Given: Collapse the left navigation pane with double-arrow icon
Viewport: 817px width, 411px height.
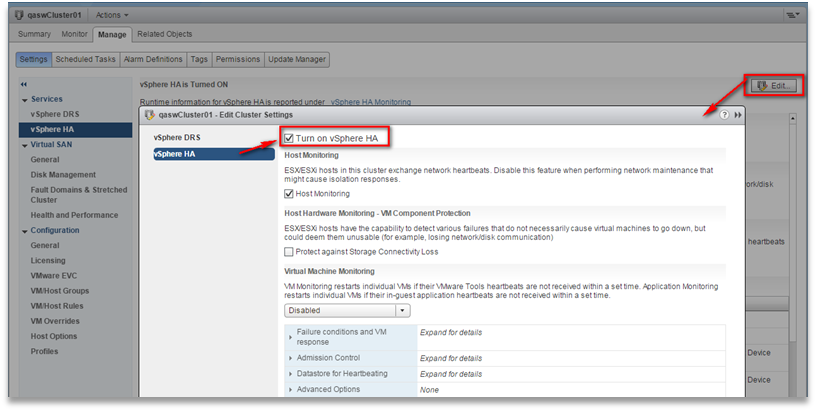Looking at the screenshot, I should [x=24, y=84].
